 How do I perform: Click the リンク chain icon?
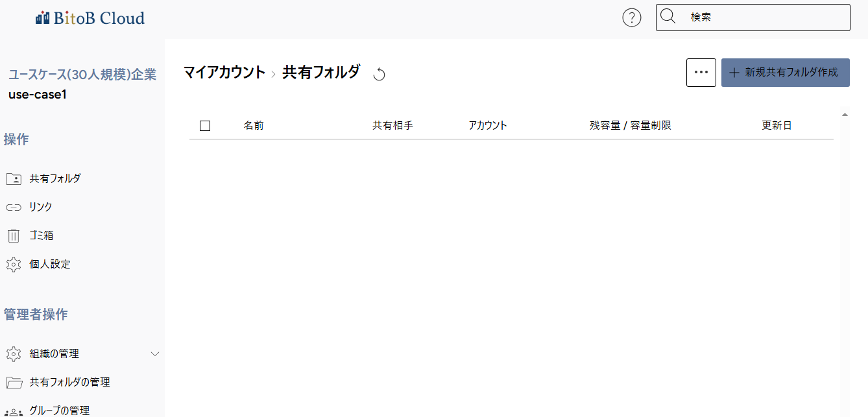point(14,208)
